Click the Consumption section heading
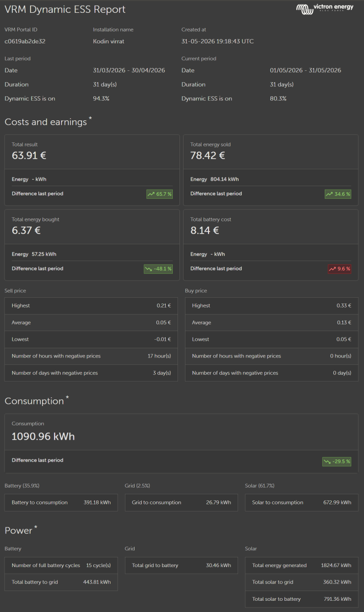This screenshot has width=364, height=612. [x=34, y=401]
